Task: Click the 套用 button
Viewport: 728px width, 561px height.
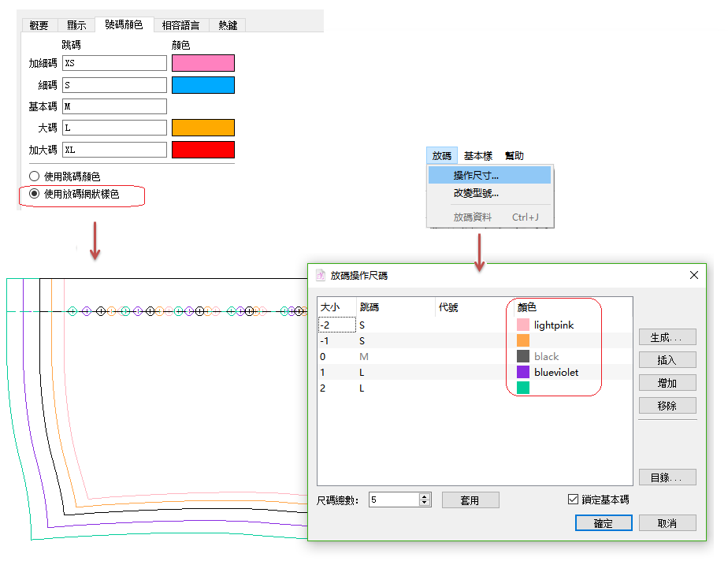Action: pos(470,500)
